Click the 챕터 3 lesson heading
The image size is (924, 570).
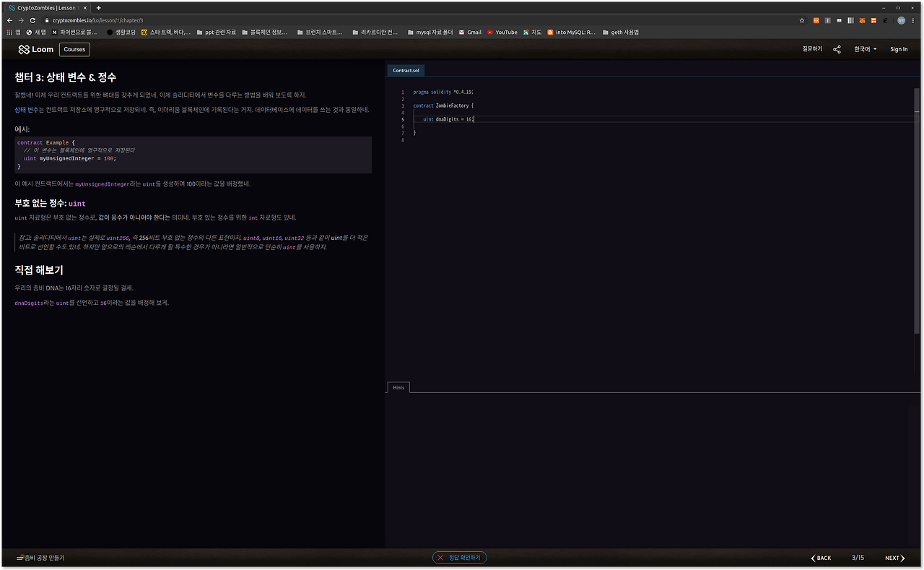click(65, 77)
